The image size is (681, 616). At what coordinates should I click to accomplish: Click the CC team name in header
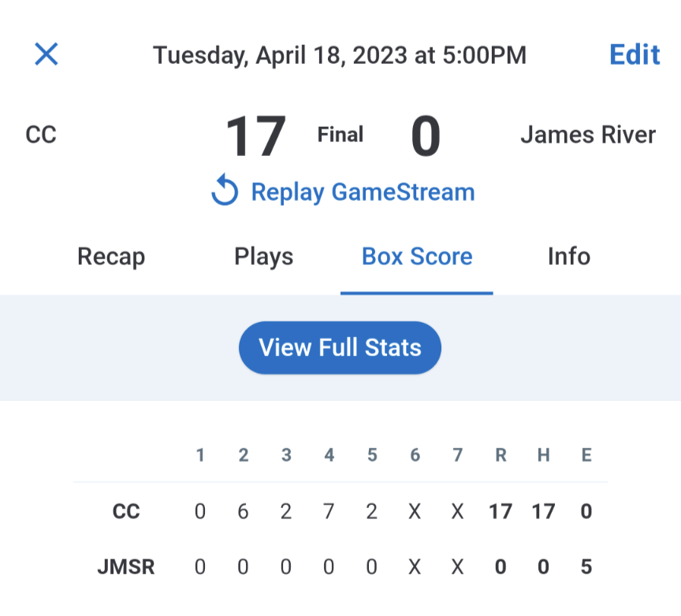[41, 135]
